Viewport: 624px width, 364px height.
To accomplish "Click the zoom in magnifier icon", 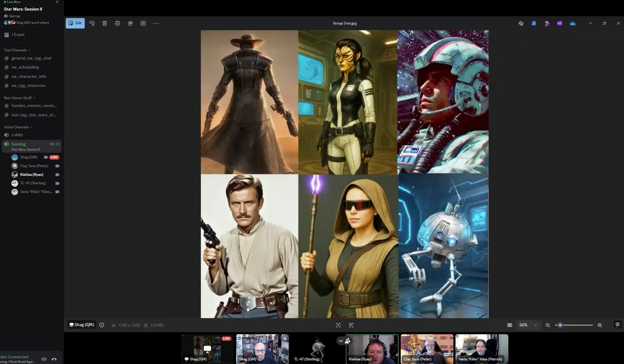I will point(600,325).
